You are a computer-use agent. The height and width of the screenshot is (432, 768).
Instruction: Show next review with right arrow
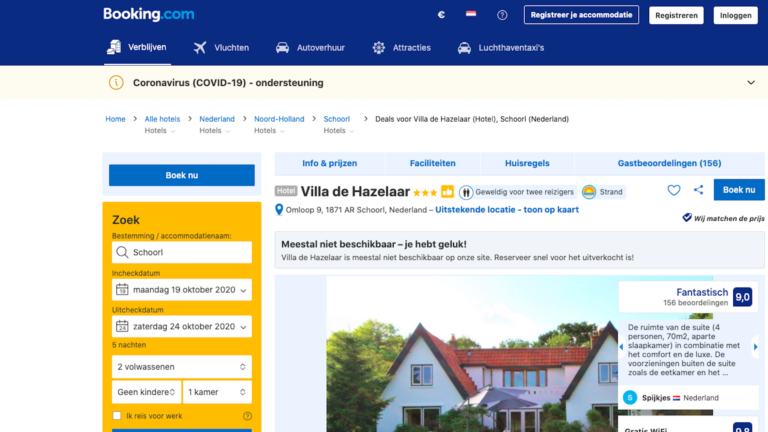(755, 348)
